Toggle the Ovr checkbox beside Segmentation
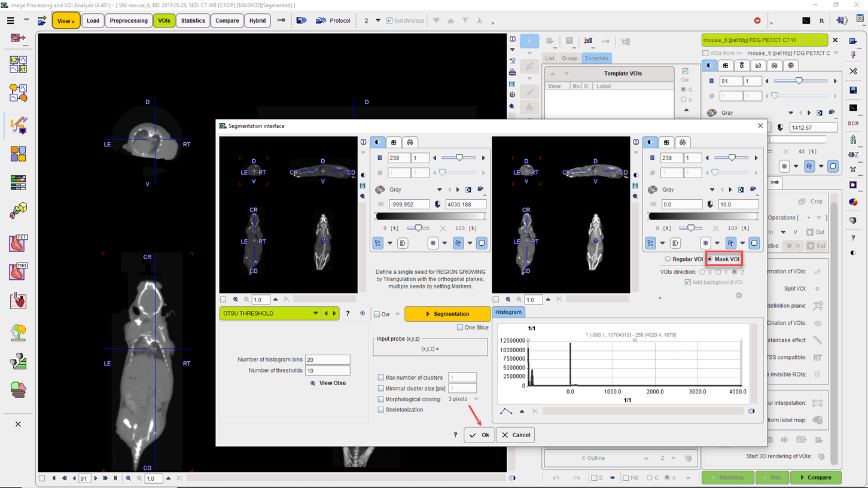The image size is (868, 488). [377, 314]
